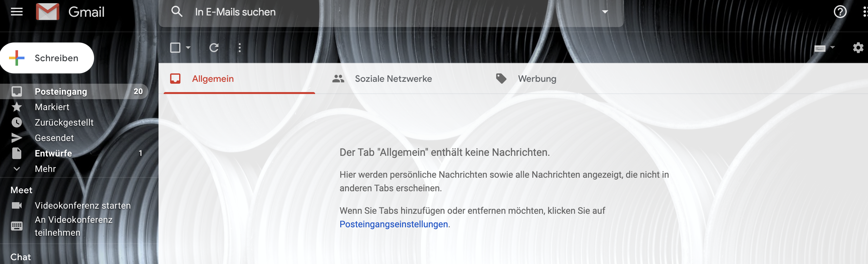Click the Markiert star icon

click(x=16, y=107)
